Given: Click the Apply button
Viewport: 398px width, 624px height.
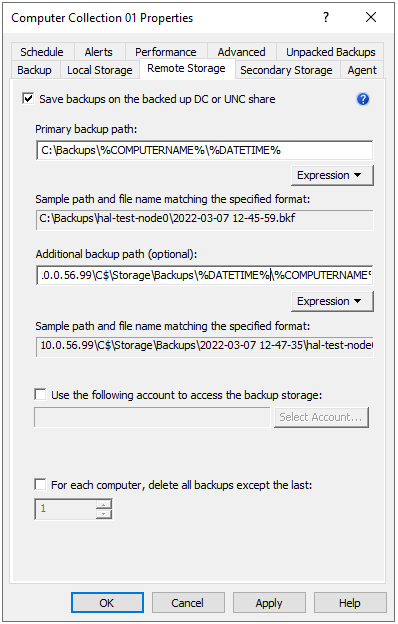Looking at the screenshot, I should pyautogui.click(x=269, y=603).
